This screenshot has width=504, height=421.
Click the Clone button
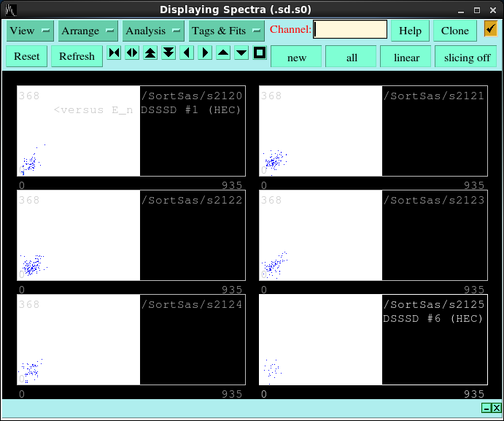(x=454, y=31)
